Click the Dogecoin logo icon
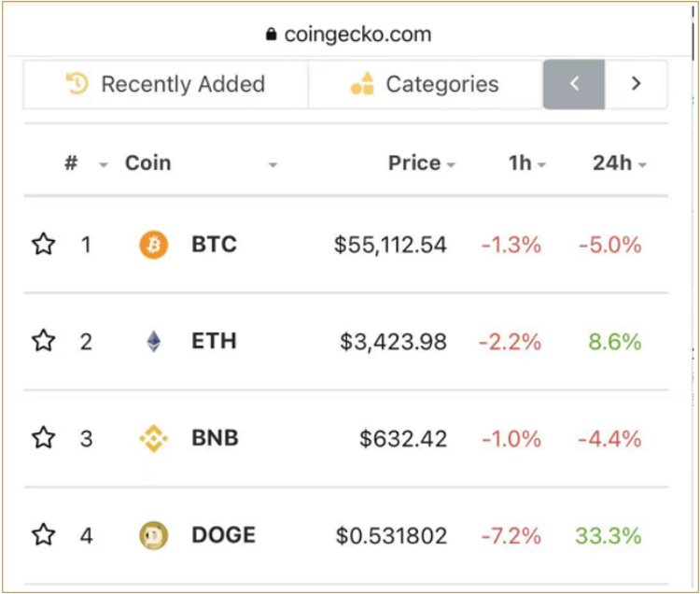Screen dimensions: 700x594 154,535
